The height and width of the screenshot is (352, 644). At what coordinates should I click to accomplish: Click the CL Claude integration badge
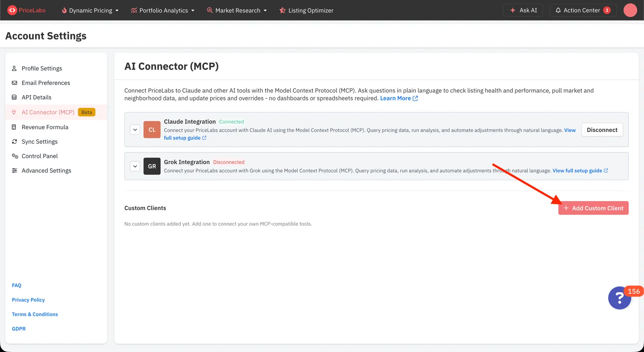click(152, 130)
